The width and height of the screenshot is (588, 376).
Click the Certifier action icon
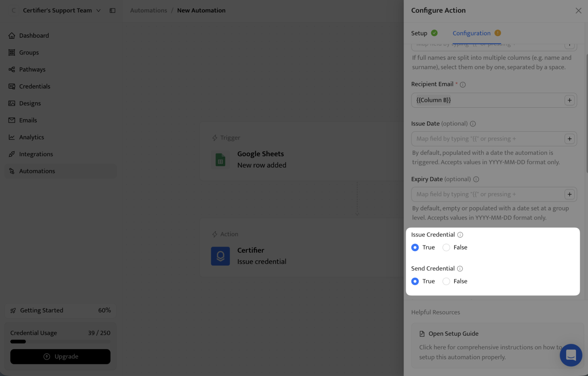click(220, 256)
